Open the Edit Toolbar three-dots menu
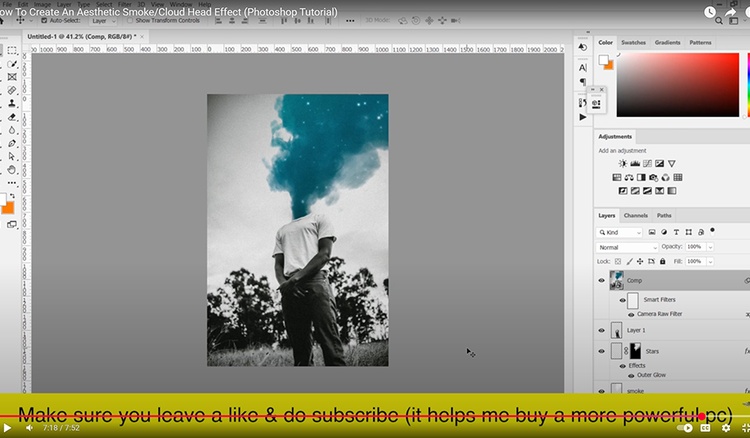This screenshot has width=750, height=438. (12, 183)
